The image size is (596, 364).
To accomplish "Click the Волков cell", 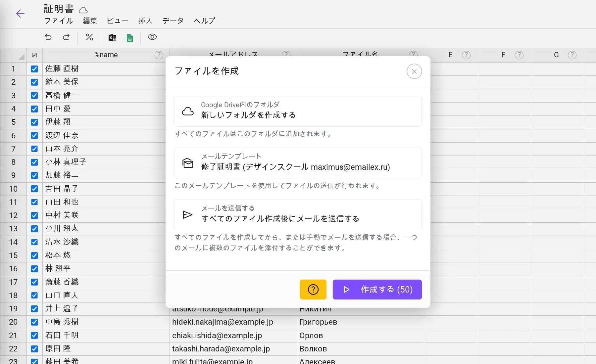I will pos(360,349).
